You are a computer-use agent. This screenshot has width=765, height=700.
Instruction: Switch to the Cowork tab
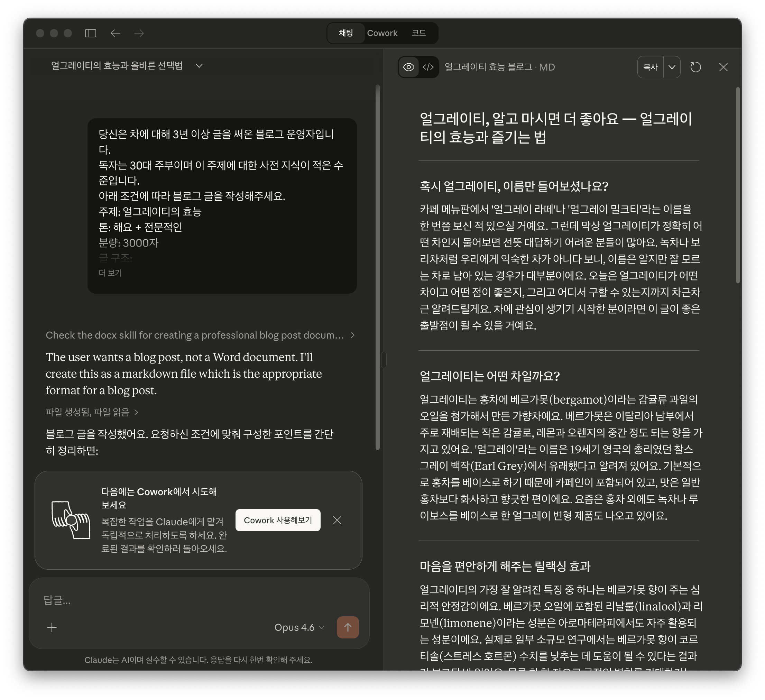pos(382,34)
